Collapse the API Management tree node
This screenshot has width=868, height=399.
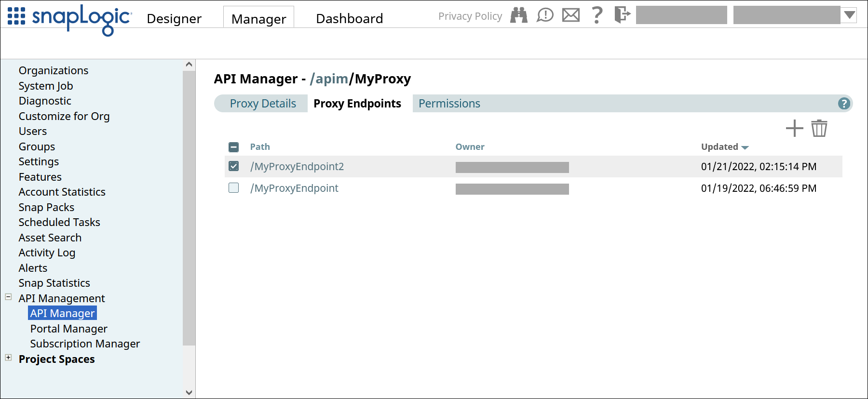pyautogui.click(x=8, y=297)
